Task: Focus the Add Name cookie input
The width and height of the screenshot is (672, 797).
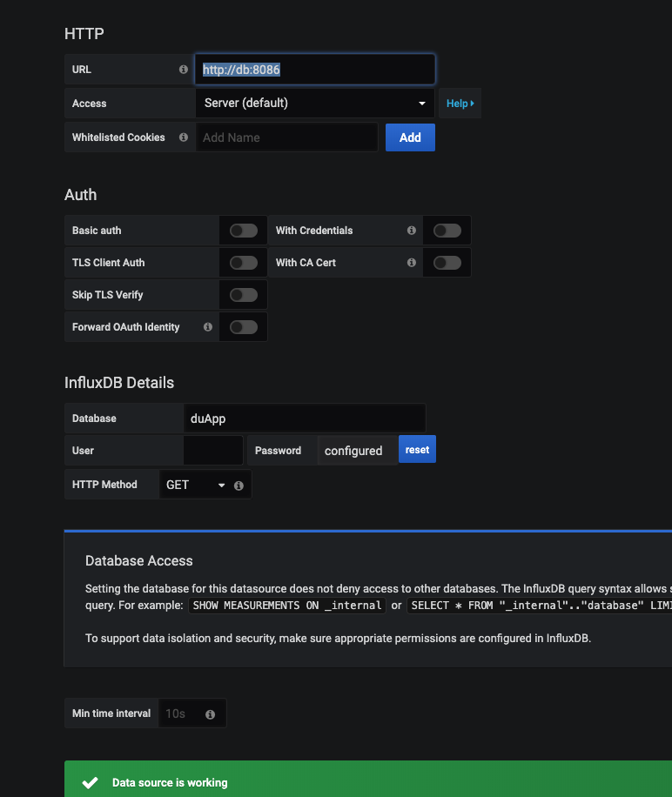Action: [286, 137]
